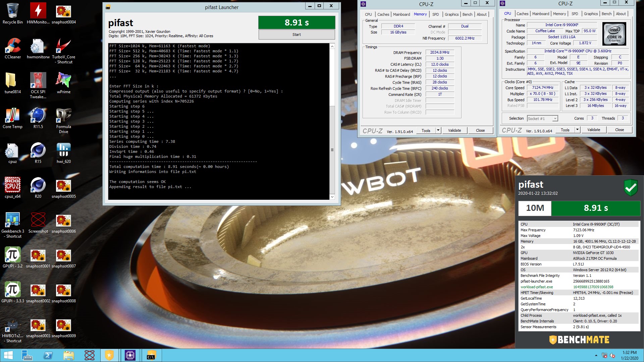Open About tab in right CPU-Z window
Image resolution: width=644 pixels, height=362 pixels.
[621, 14]
